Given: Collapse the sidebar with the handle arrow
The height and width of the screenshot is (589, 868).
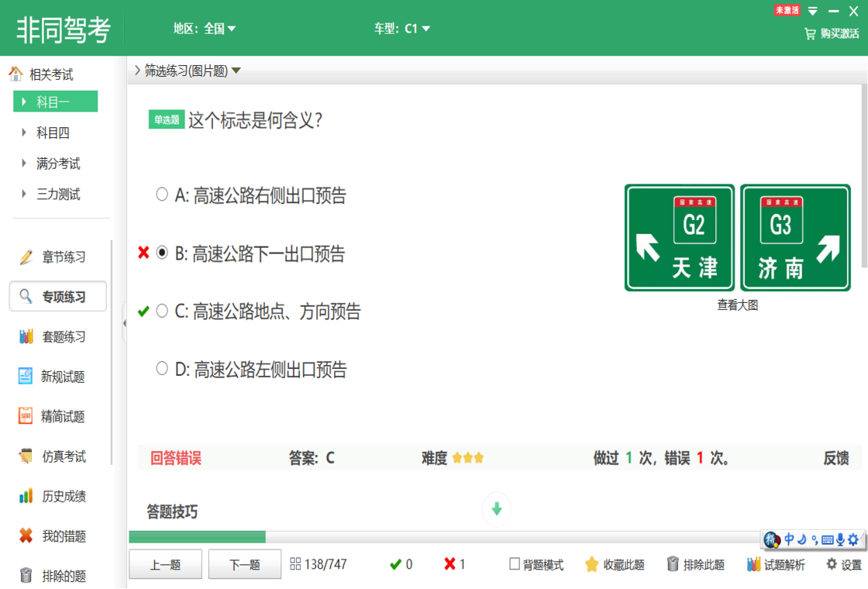Looking at the screenshot, I should coord(125,322).
